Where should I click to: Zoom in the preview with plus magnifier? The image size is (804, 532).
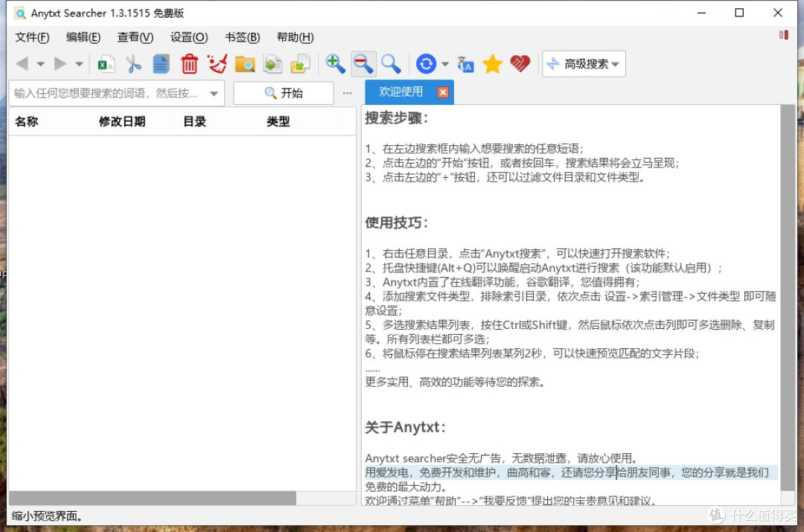(335, 64)
